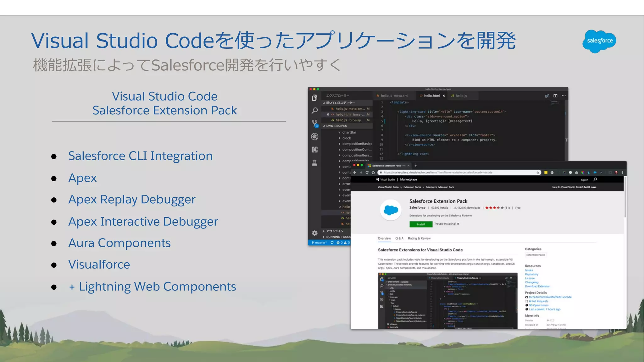644x362 pixels.
Task: Click Sign in on the Marketplace header
Action: tap(585, 180)
